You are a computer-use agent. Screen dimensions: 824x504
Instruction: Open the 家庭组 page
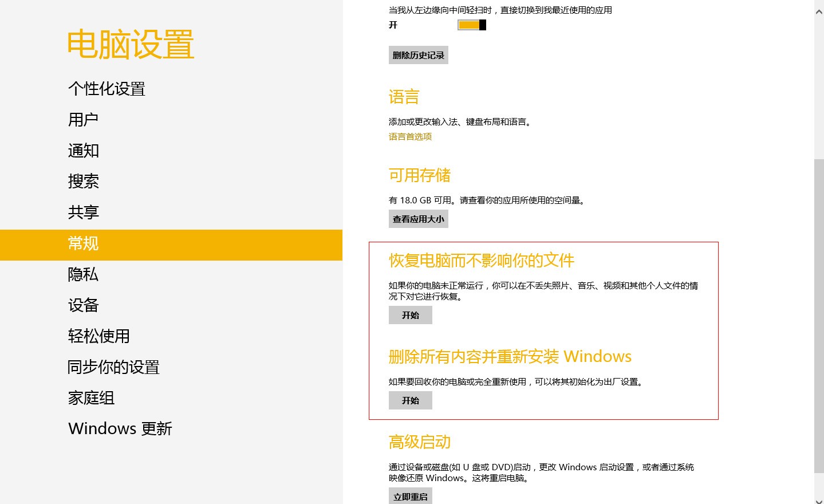[x=91, y=398]
